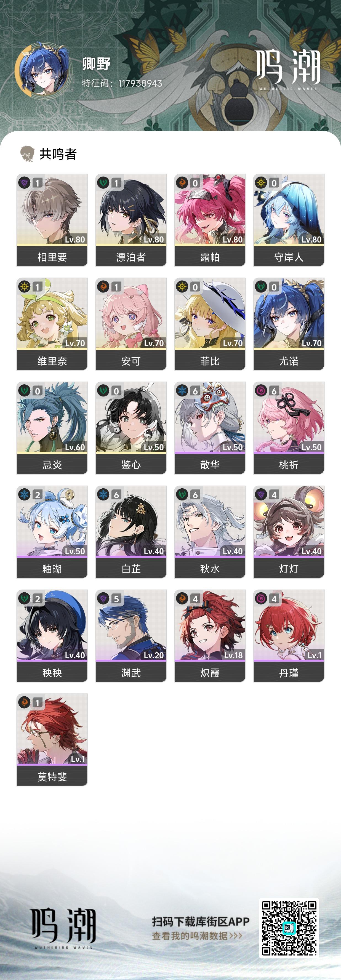
Task: Open 釉瑚 character portrait
Action: (x=52, y=521)
